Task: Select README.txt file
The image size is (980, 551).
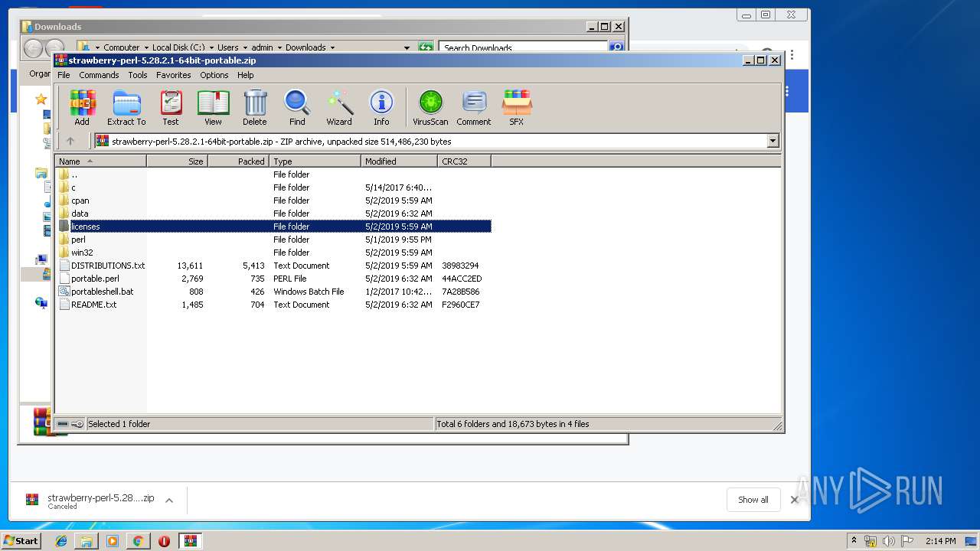Action: 273,305
